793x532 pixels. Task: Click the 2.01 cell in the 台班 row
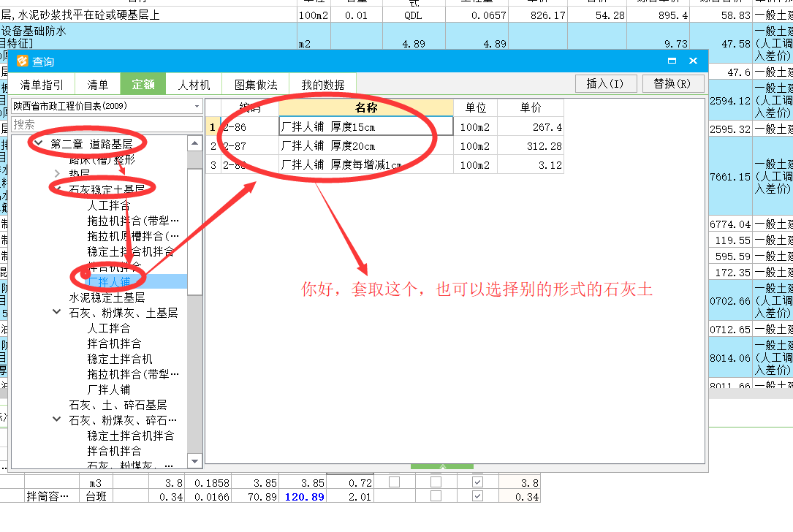click(351, 497)
